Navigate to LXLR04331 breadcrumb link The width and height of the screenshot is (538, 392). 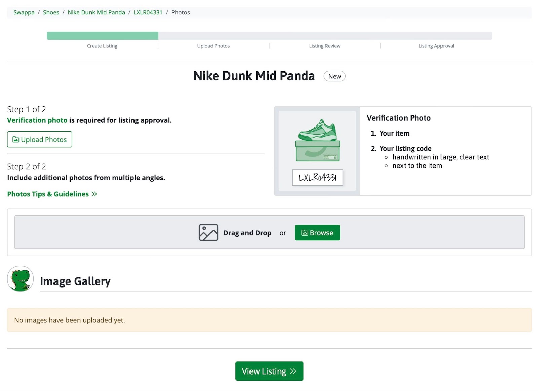tap(148, 12)
